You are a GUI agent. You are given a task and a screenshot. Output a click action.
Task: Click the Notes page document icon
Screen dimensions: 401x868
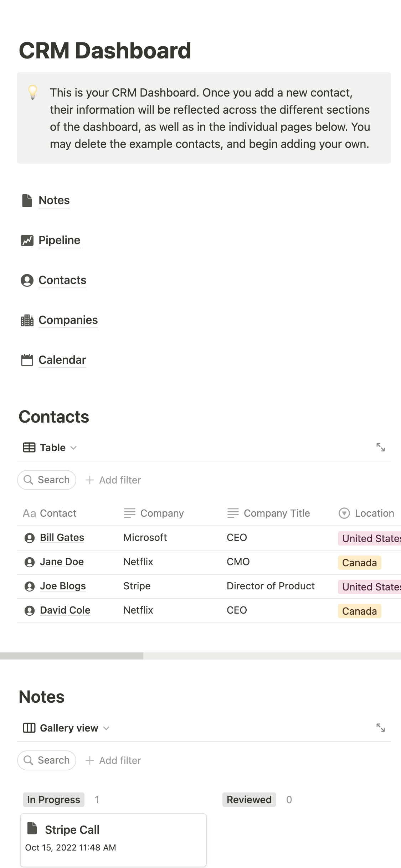click(27, 201)
